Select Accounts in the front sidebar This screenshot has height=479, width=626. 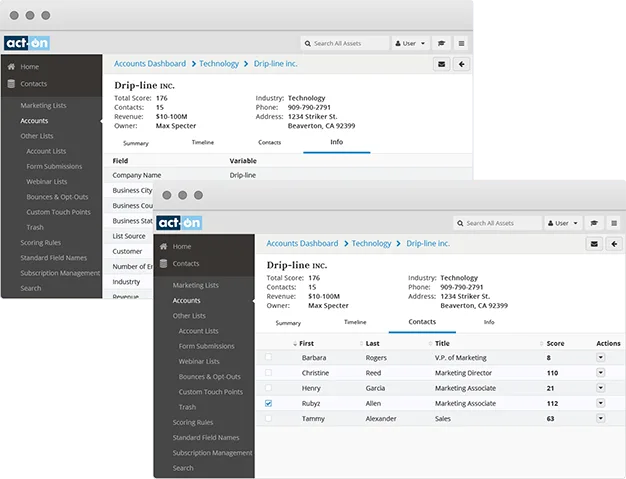click(x=186, y=301)
